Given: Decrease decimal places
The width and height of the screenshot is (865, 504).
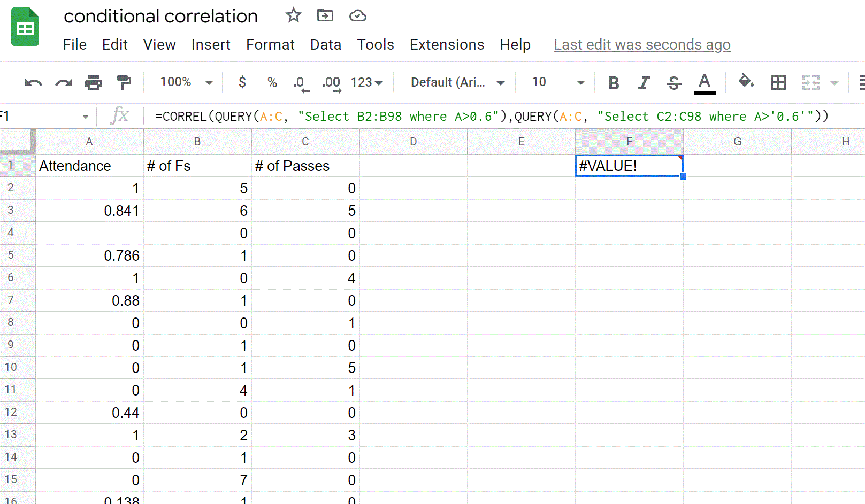Looking at the screenshot, I should (x=300, y=82).
